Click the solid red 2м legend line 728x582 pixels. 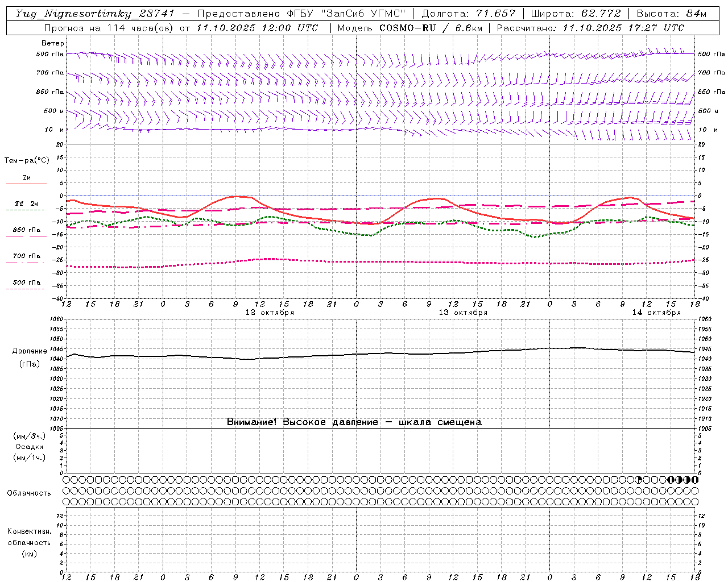(26, 184)
